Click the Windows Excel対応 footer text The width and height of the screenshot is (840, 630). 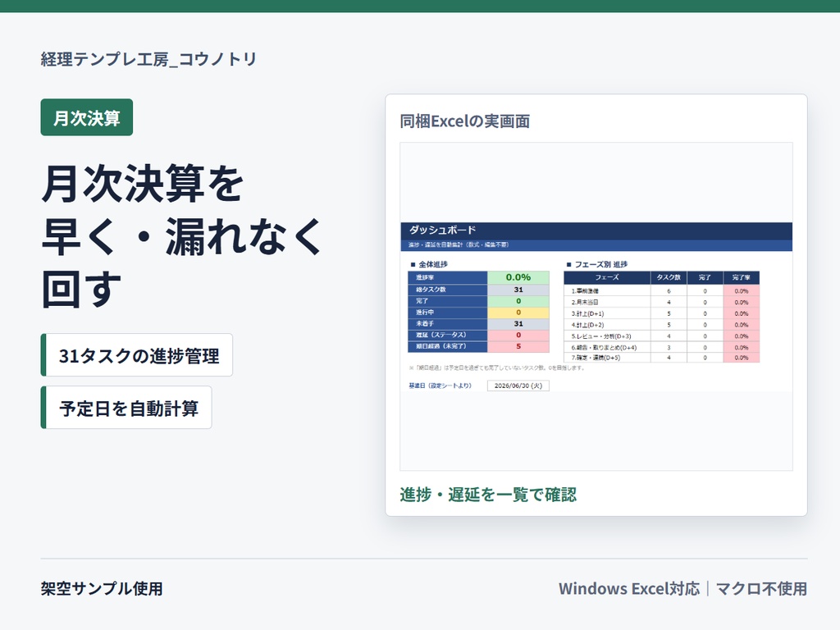(629, 588)
